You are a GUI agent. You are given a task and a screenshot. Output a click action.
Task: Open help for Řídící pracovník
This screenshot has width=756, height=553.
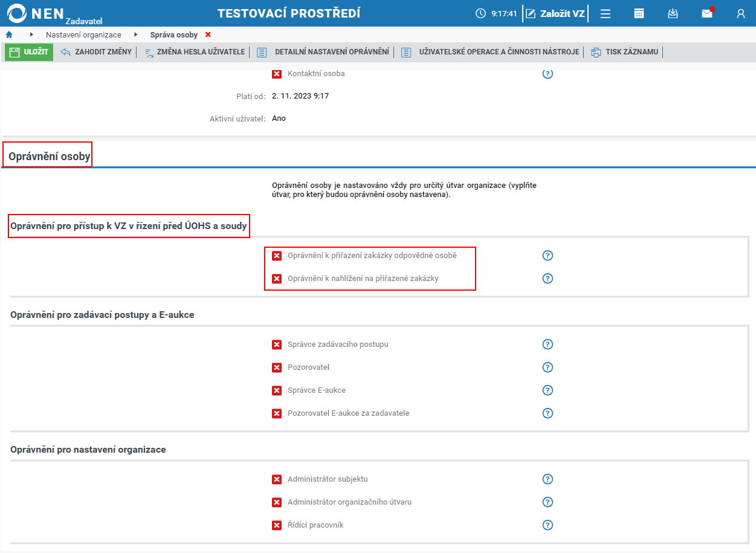tap(548, 525)
